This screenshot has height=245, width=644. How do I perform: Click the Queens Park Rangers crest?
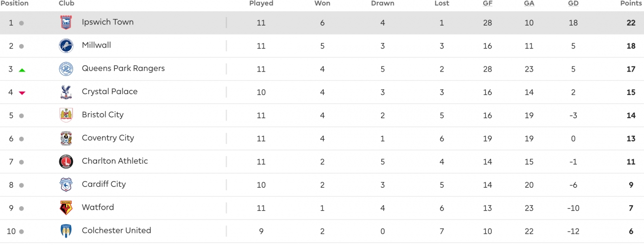click(66, 69)
